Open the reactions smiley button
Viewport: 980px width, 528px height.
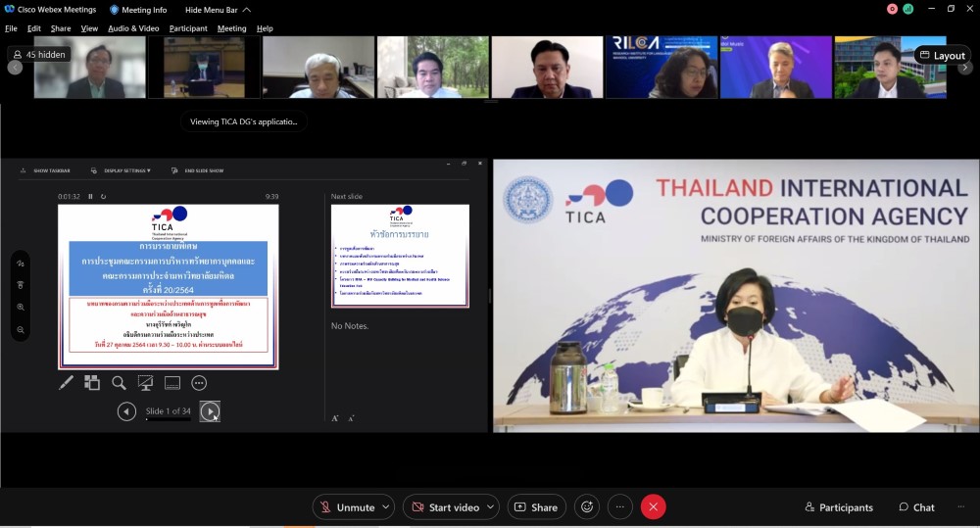[x=587, y=507]
